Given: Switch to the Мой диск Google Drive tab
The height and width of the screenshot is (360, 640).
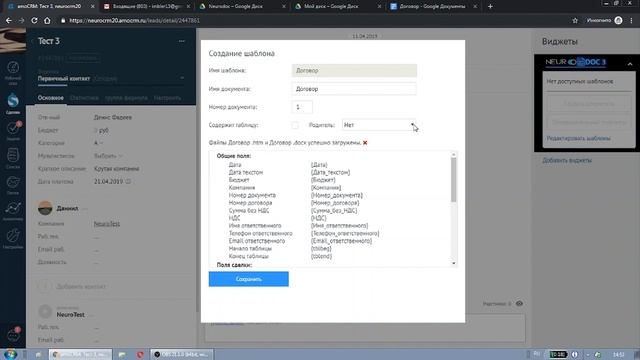Looking at the screenshot, I should coord(337,6).
